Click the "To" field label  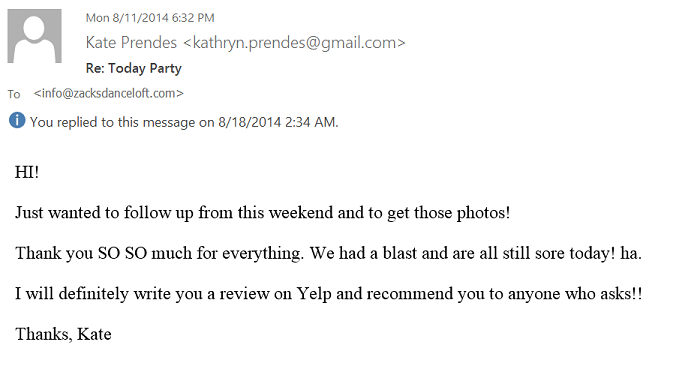14,94
